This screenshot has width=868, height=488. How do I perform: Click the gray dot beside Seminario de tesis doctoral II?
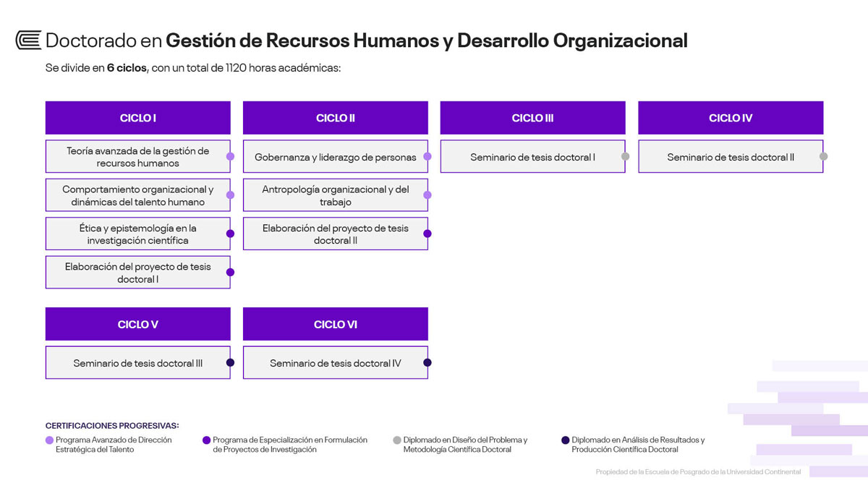(x=823, y=156)
